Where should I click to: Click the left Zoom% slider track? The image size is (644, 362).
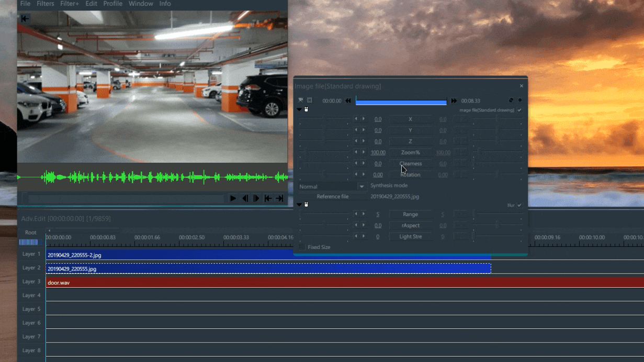coord(324,153)
